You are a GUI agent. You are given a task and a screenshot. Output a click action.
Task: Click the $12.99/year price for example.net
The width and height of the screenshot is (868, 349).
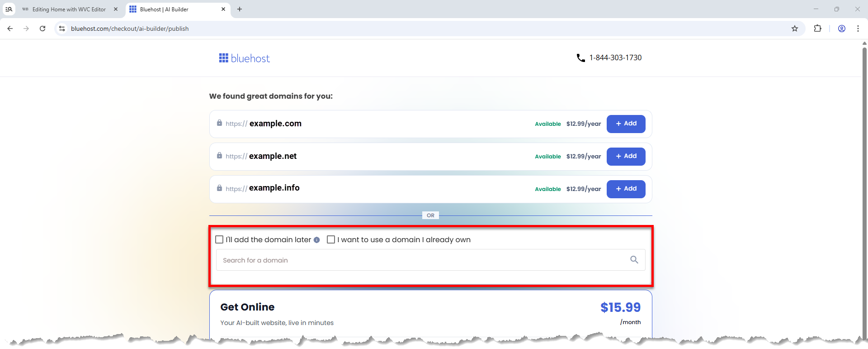click(x=584, y=156)
